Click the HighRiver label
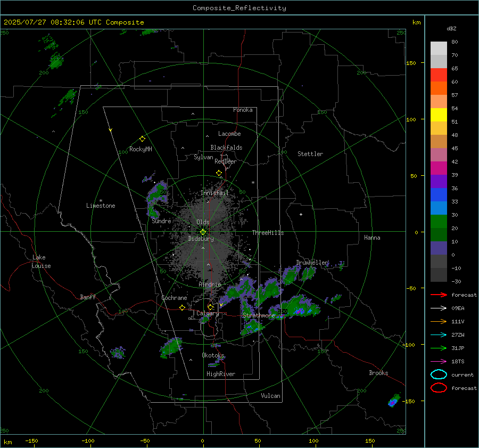 coord(221,374)
